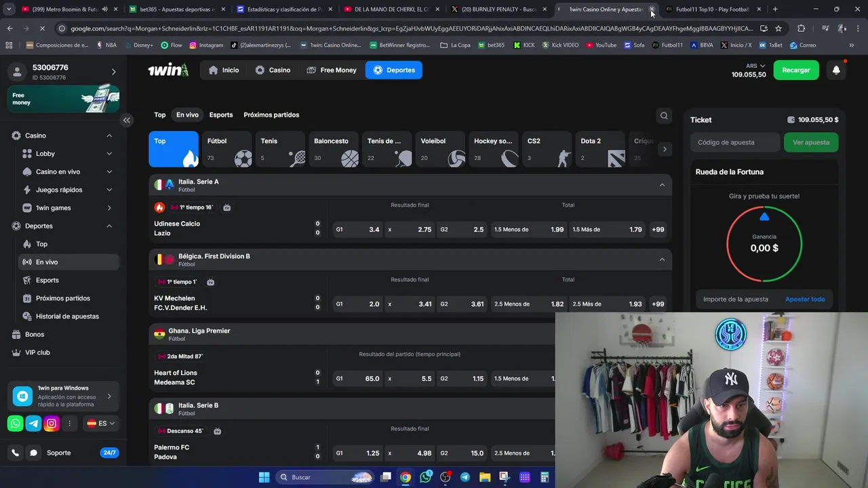868x488 pixels.
Task: Open the WhatsApp contact icon in sidebar
Action: click(16, 424)
